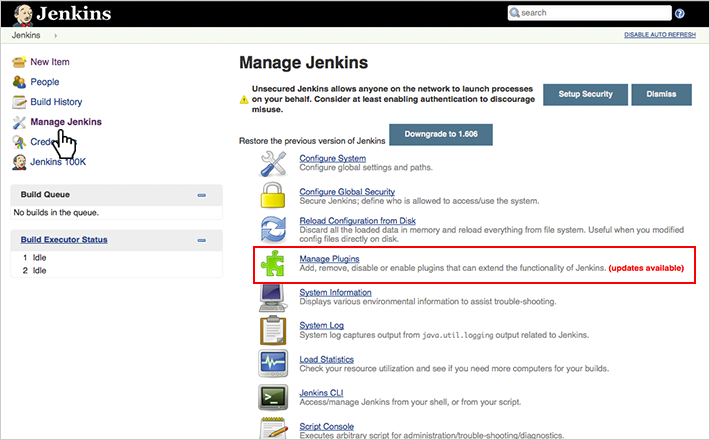
Task: Click the Credentials keys icon
Action: coord(19,142)
